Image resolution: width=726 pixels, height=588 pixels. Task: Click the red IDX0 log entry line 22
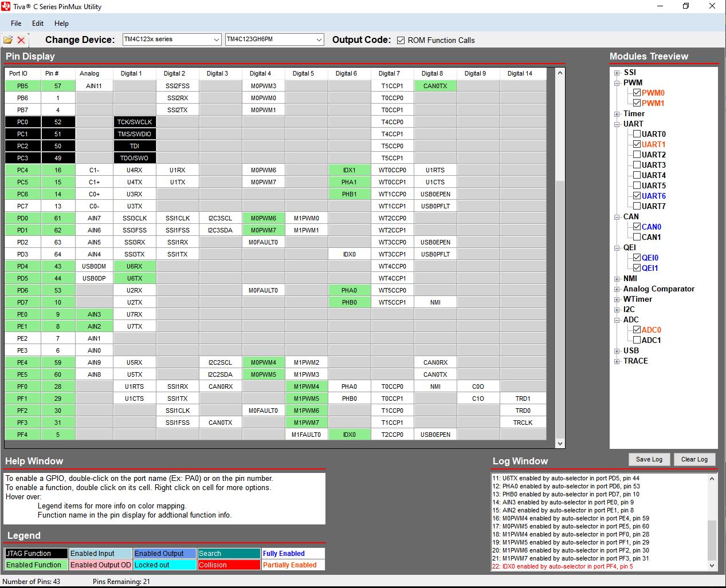(563, 566)
